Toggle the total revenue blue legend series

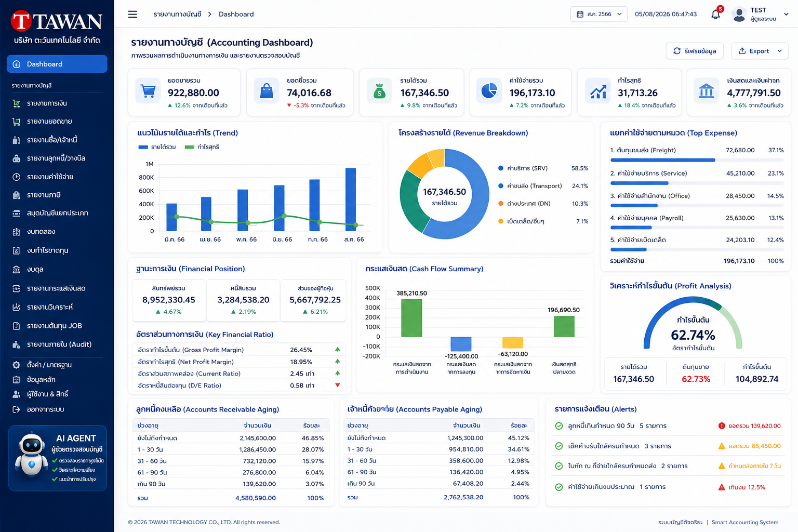pyautogui.click(x=157, y=147)
